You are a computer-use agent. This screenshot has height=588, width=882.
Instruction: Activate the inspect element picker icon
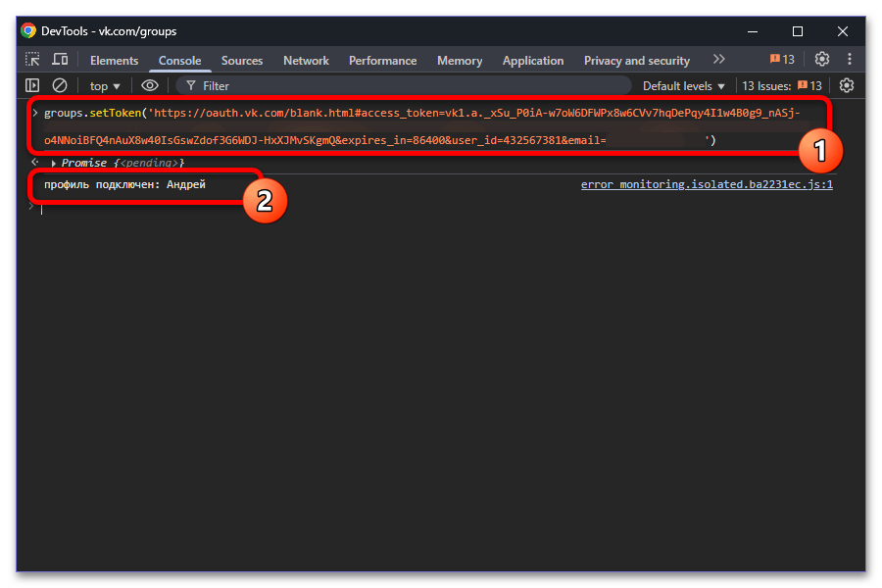click(x=32, y=60)
